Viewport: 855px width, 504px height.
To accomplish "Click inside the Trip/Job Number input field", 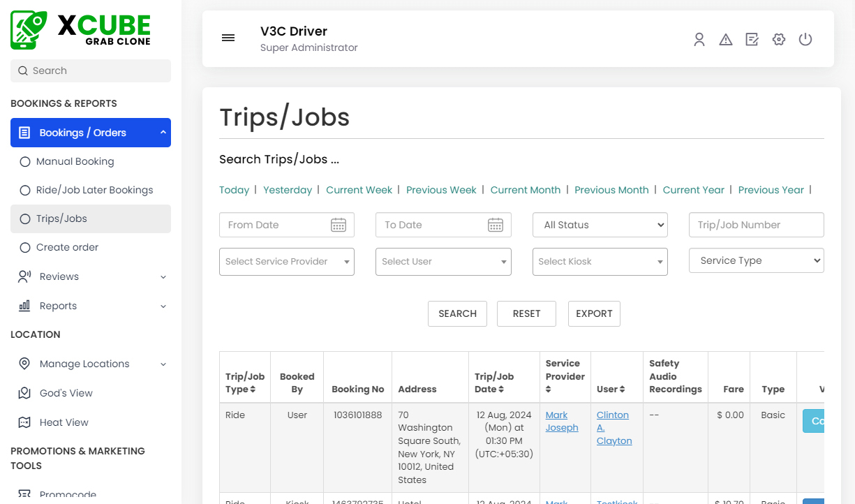I will pos(756,224).
